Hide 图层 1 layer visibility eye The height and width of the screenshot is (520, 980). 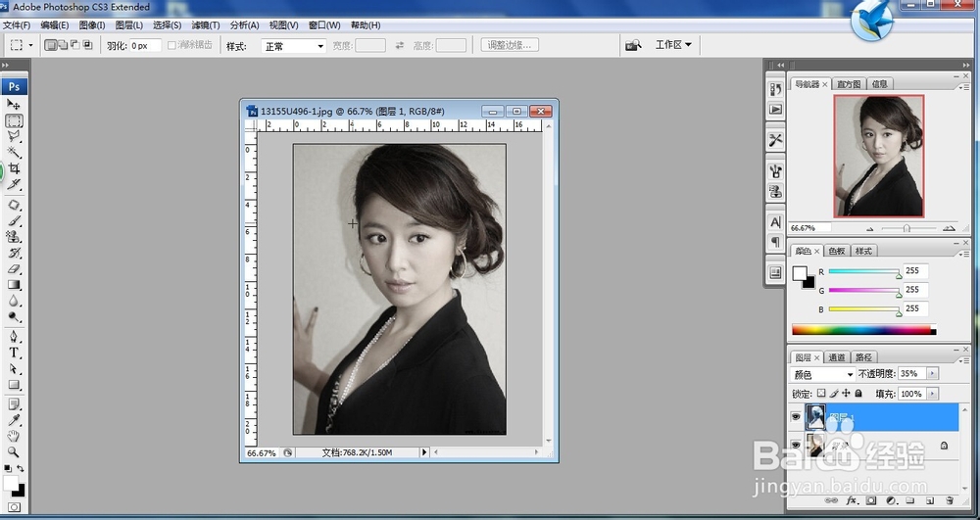pos(796,417)
